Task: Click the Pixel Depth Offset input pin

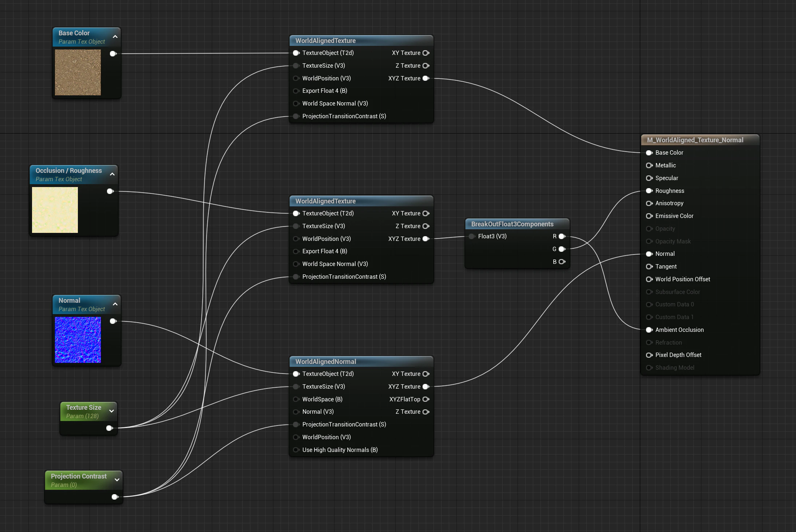Action: [649, 355]
